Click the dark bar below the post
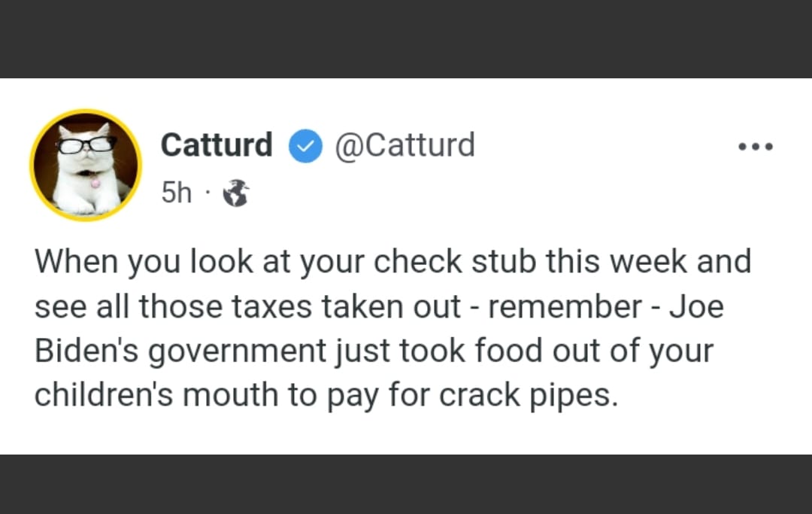Image resolution: width=812 pixels, height=514 pixels. click(406, 484)
